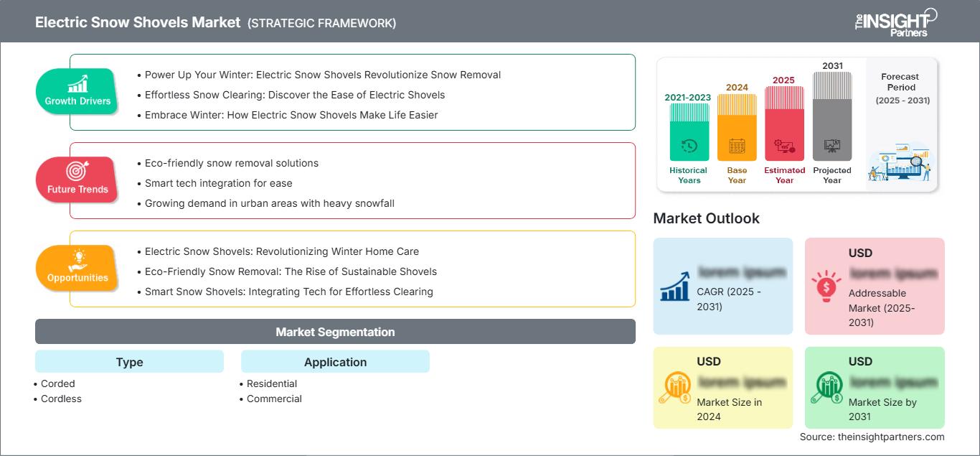Click the Cordless list item
The image size is (980, 456).
click(x=61, y=399)
